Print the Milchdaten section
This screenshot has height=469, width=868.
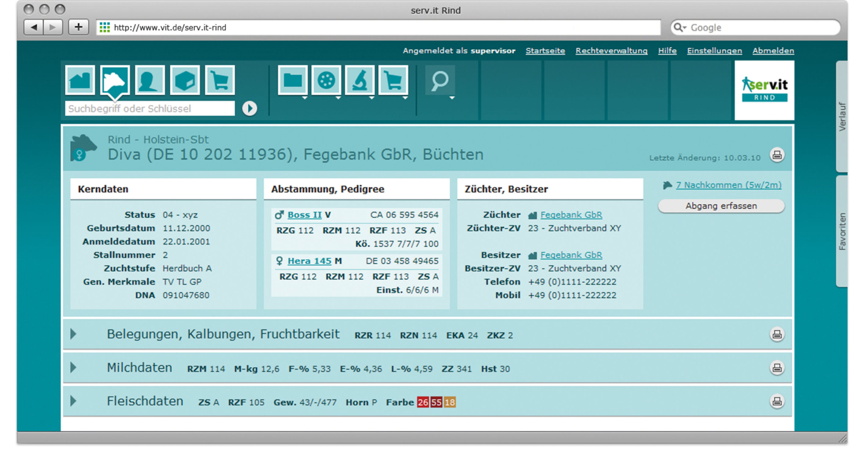point(777,368)
